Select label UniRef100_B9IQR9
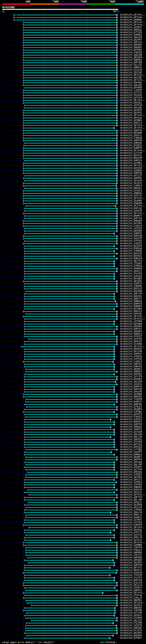This screenshot has height=644, width=146. (131, 278)
